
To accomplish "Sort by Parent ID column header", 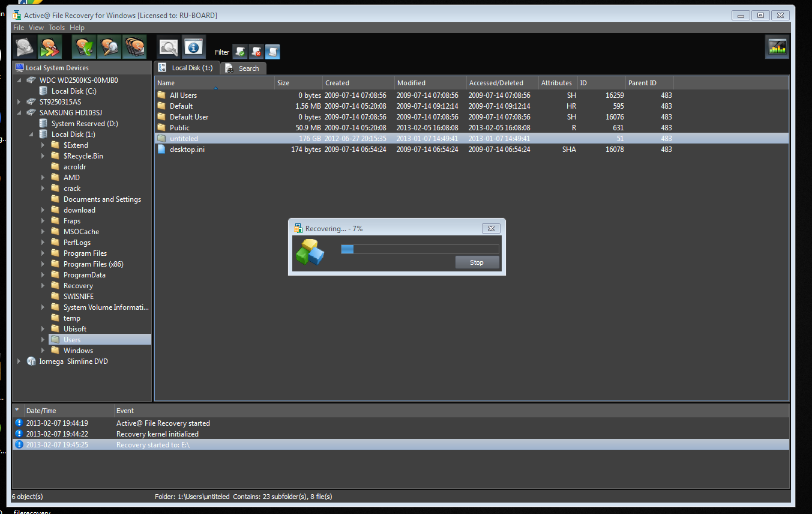I will (649, 83).
